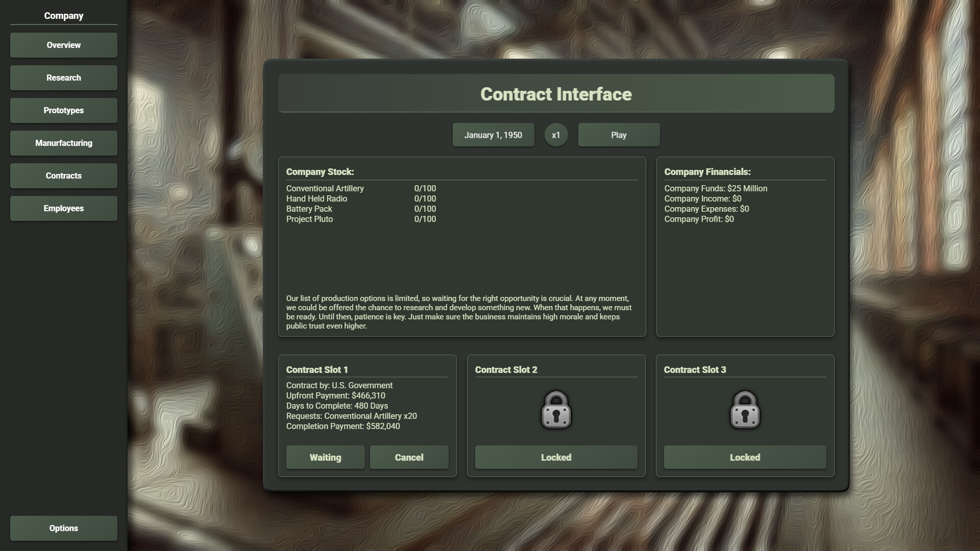Open the Contracts section
Screen dimensions: 980x551
[x=63, y=176]
